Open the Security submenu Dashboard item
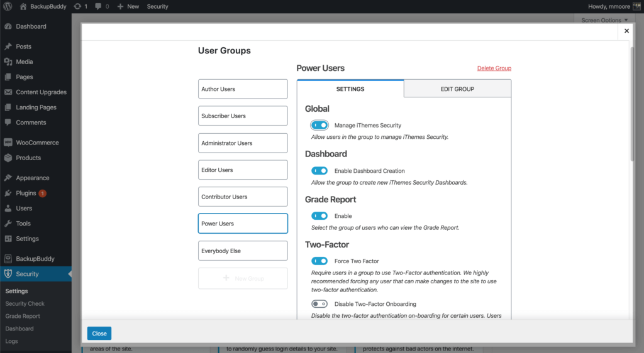 pos(19,329)
